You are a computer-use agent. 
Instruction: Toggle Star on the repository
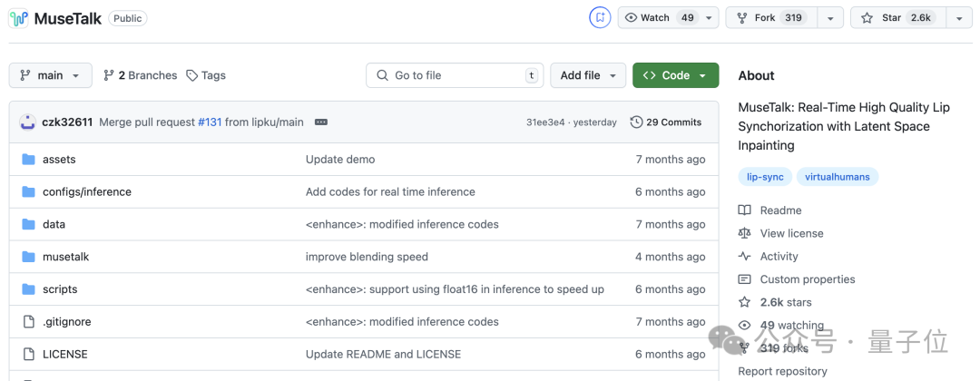coord(897,18)
